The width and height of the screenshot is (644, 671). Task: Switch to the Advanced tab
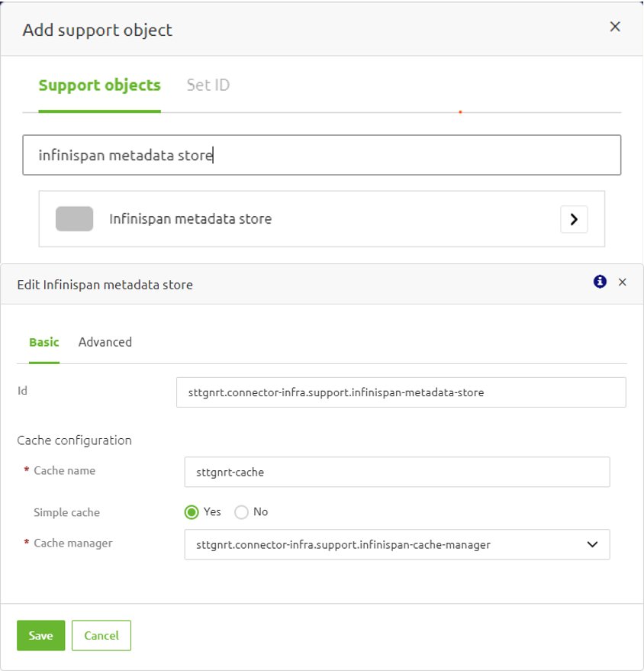click(105, 342)
